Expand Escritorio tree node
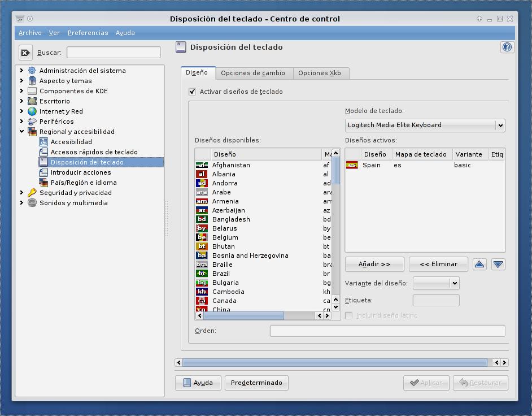The height and width of the screenshot is (416, 532). point(21,101)
